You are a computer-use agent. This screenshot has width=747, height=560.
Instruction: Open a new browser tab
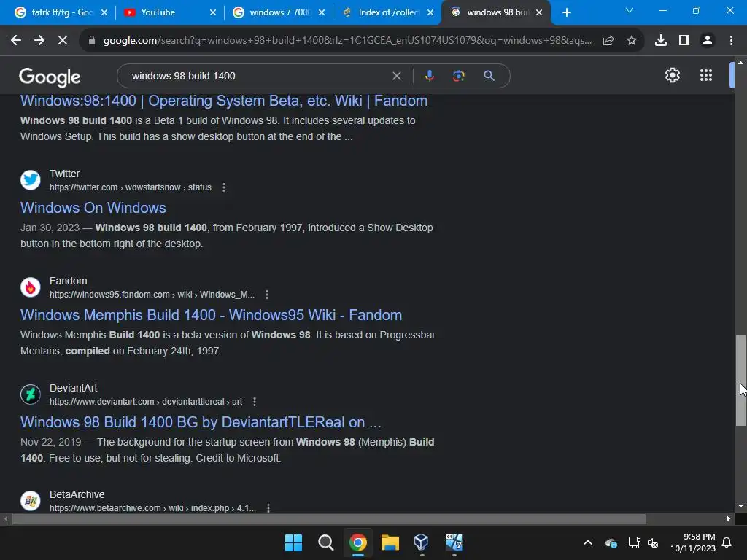tap(566, 12)
